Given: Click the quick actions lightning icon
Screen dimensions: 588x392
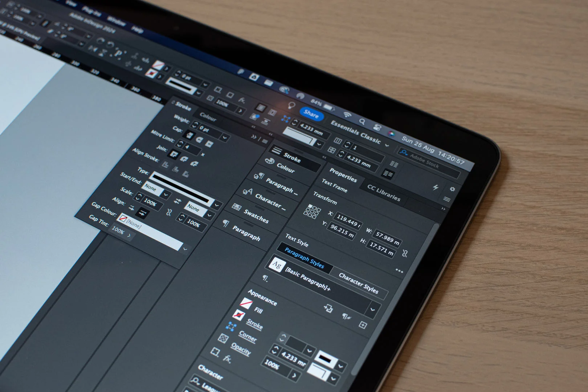Looking at the screenshot, I should pyautogui.click(x=436, y=187).
